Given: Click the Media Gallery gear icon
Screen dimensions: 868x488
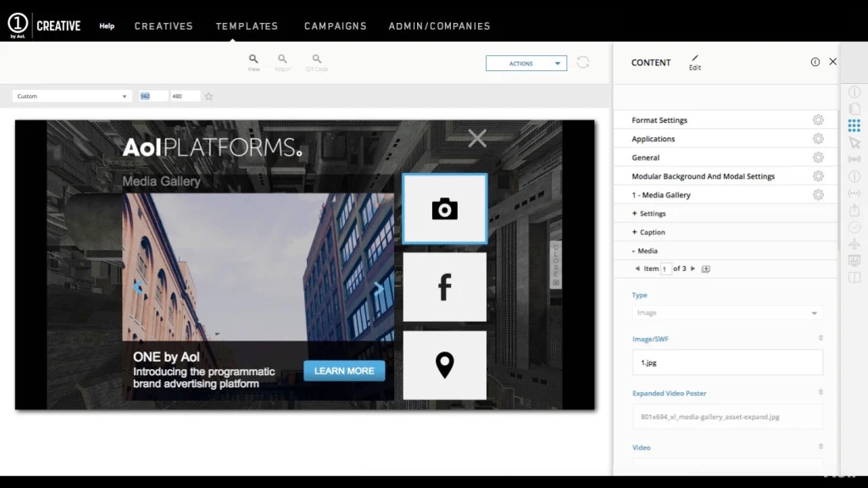Looking at the screenshot, I should [x=818, y=194].
